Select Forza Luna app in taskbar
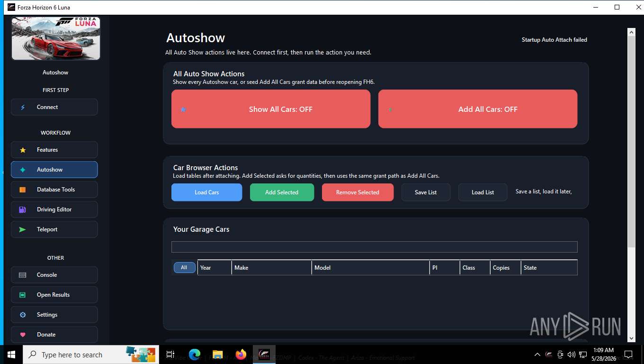The width and height of the screenshot is (644, 364). (264, 355)
